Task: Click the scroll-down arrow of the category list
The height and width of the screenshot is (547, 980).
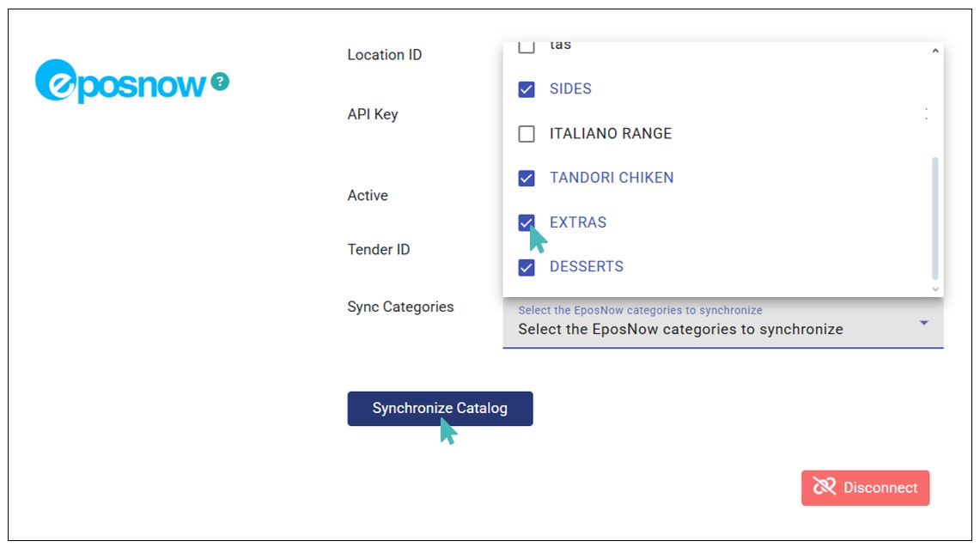Action: tap(935, 289)
